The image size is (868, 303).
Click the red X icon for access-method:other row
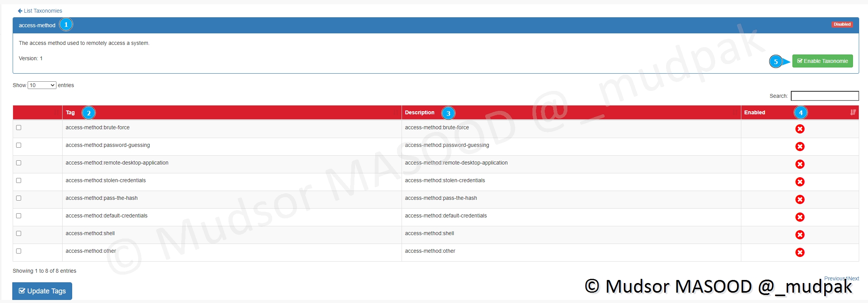(800, 252)
